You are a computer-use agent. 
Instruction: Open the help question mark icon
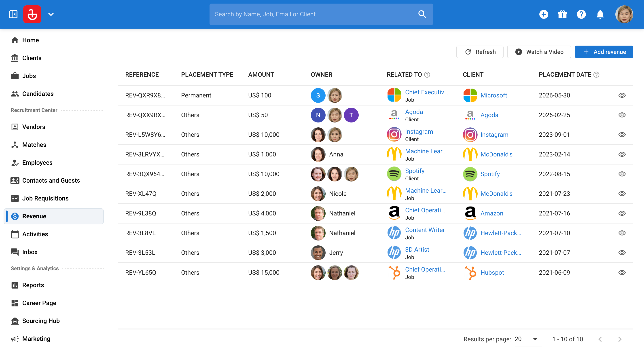[581, 14]
